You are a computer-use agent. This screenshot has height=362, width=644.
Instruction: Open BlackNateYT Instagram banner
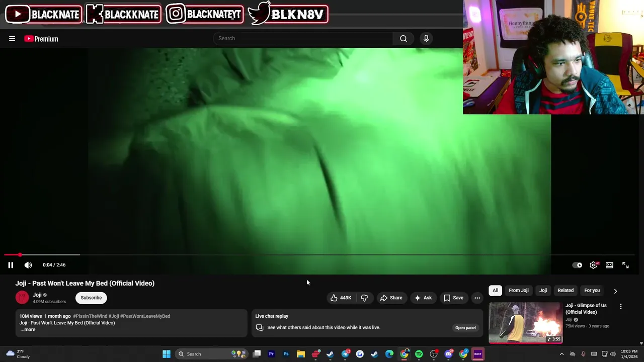(x=205, y=14)
